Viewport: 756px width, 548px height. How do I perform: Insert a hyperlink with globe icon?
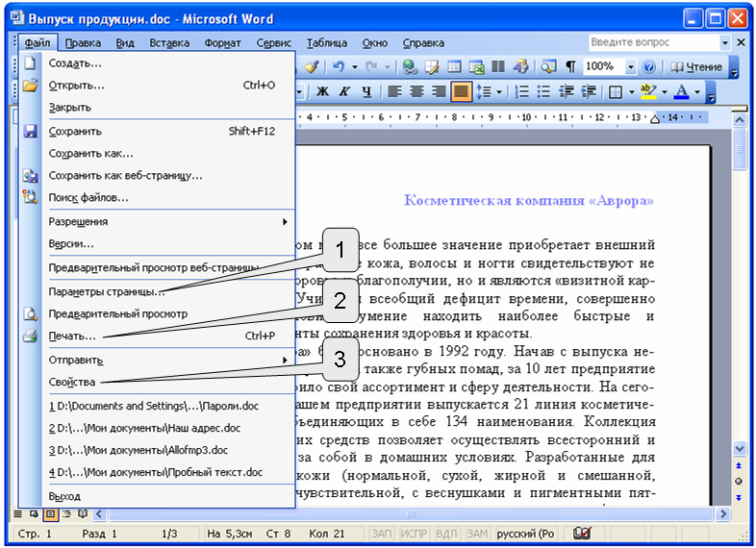point(411,66)
